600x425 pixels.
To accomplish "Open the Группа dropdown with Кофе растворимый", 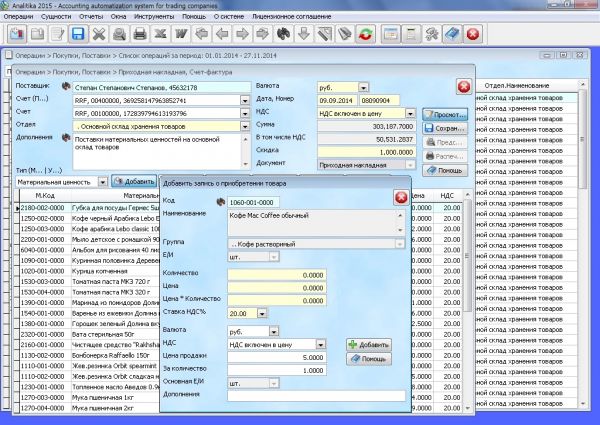I will [401, 243].
